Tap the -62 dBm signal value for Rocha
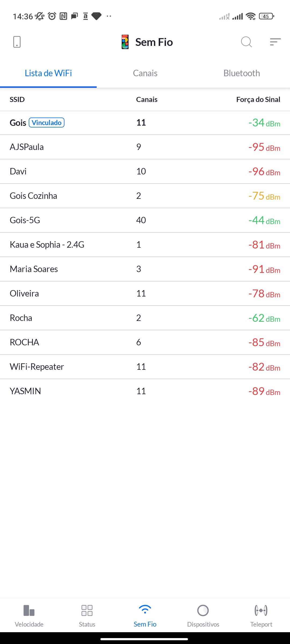This screenshot has height=644, width=290. (264, 318)
